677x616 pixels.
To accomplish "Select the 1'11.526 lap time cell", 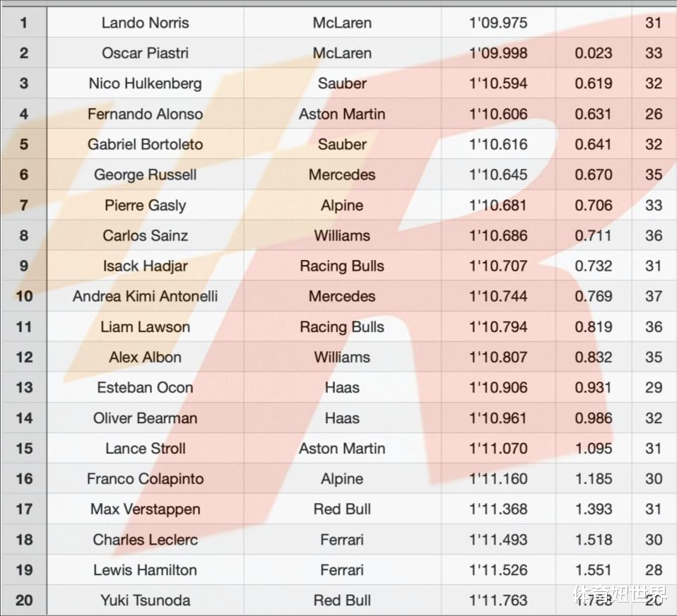I will pyautogui.click(x=498, y=569).
